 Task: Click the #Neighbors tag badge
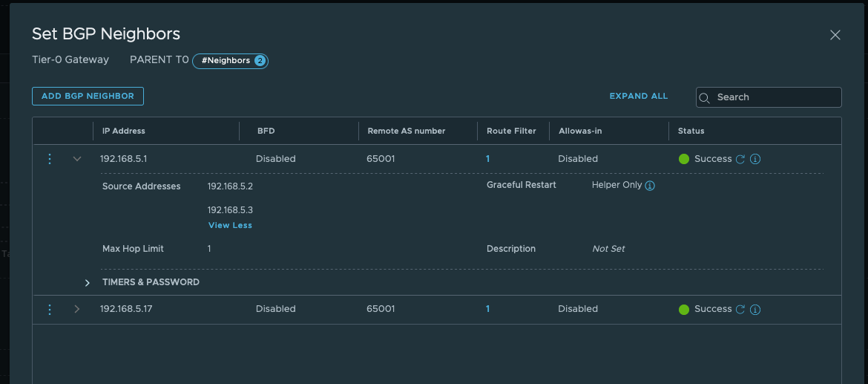(x=230, y=61)
